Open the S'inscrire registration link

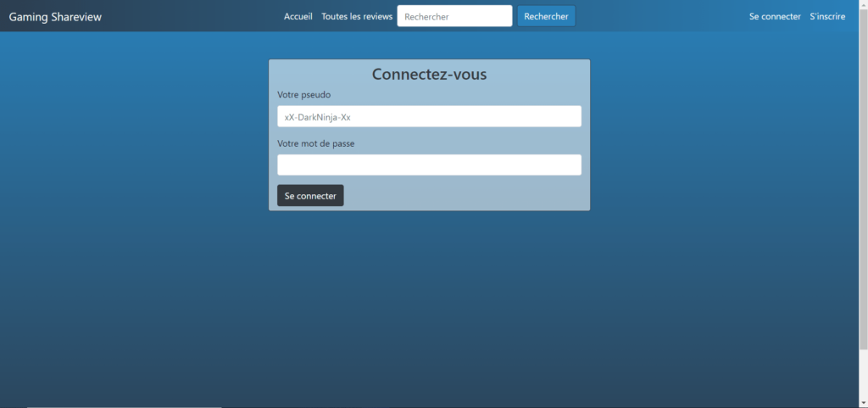pos(827,16)
